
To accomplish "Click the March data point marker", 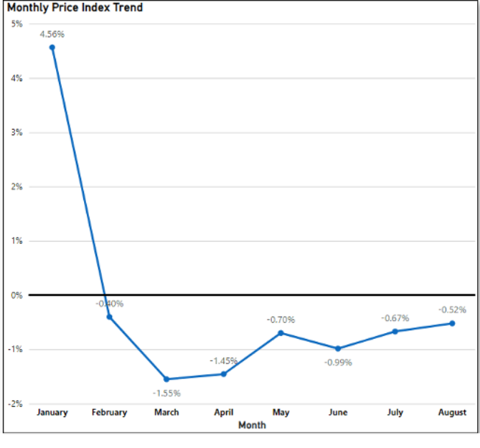I will (x=166, y=379).
